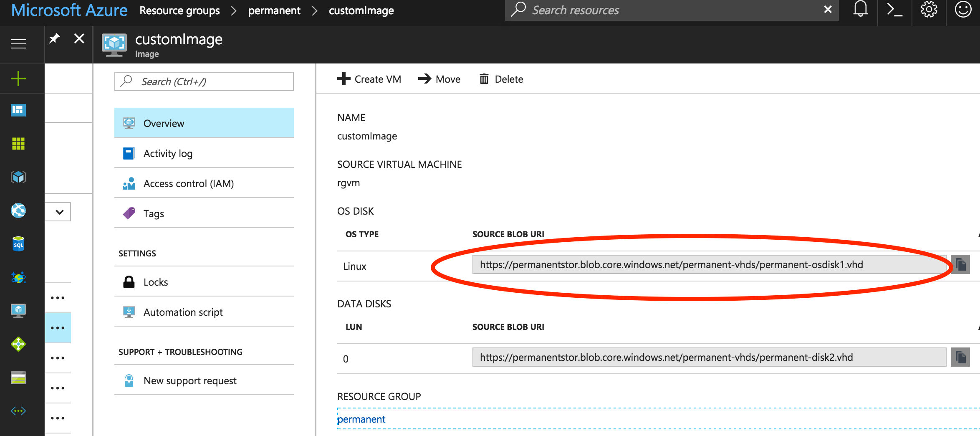Open Cosmos DB planet icon in sidebar
Image resolution: width=980 pixels, height=436 pixels.
(x=18, y=277)
